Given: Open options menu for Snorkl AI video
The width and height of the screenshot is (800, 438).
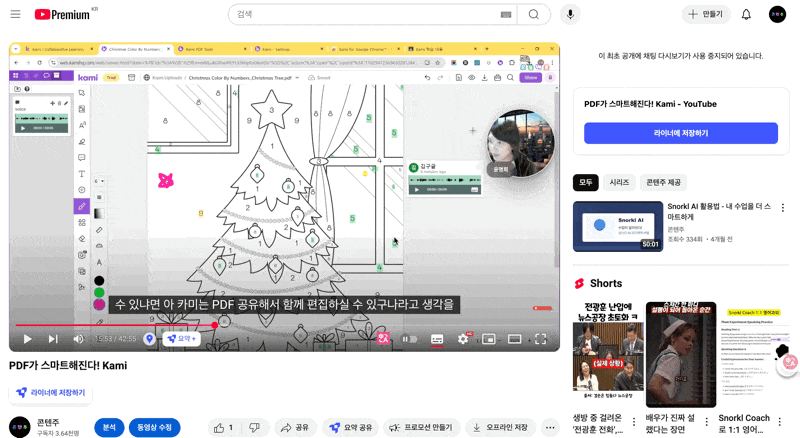Looking at the screenshot, I should point(783,207).
